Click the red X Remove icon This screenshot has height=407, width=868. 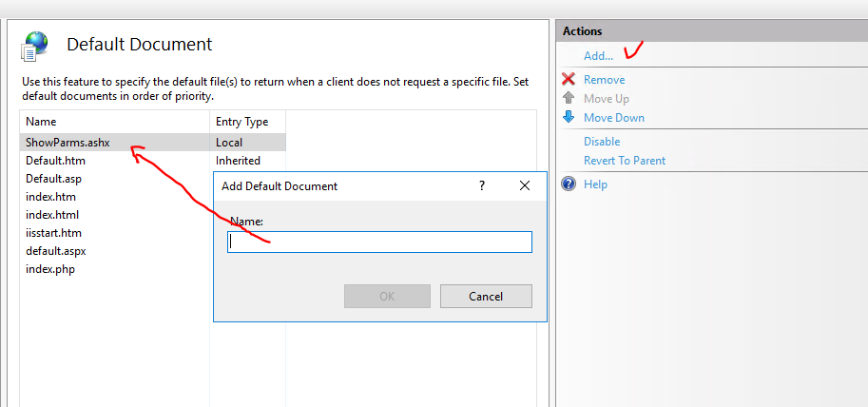coord(569,79)
